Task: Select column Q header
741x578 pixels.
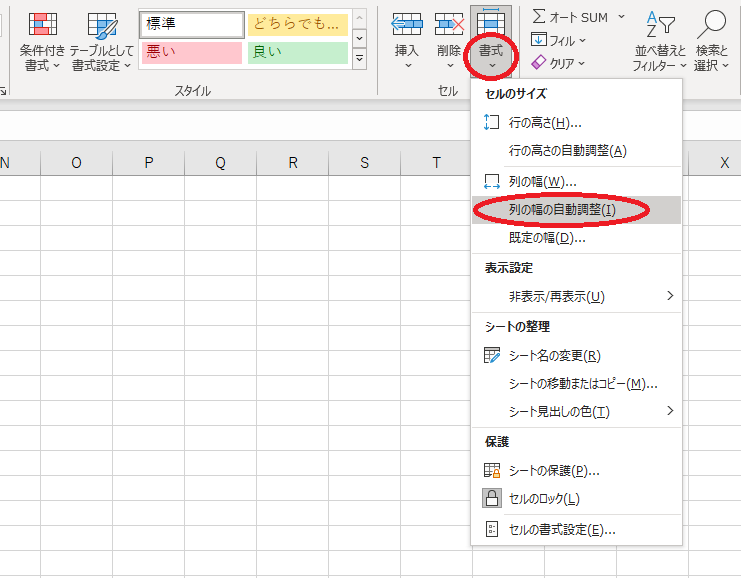Action: coord(220,163)
